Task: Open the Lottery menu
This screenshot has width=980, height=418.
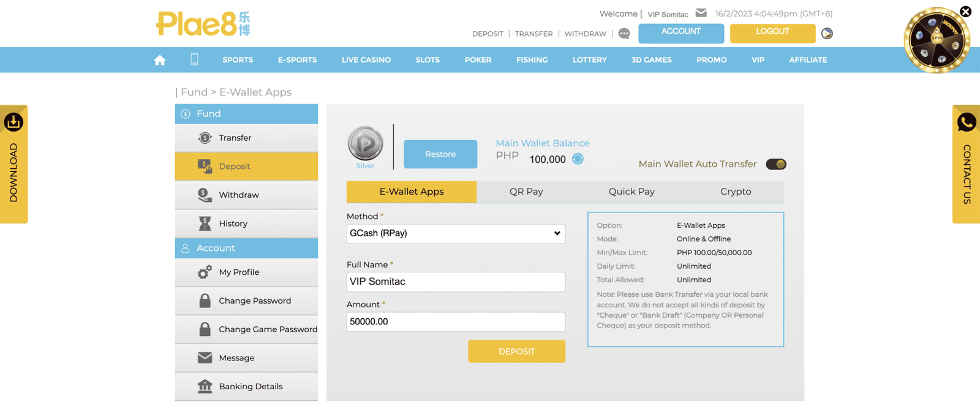Action: 589,60
